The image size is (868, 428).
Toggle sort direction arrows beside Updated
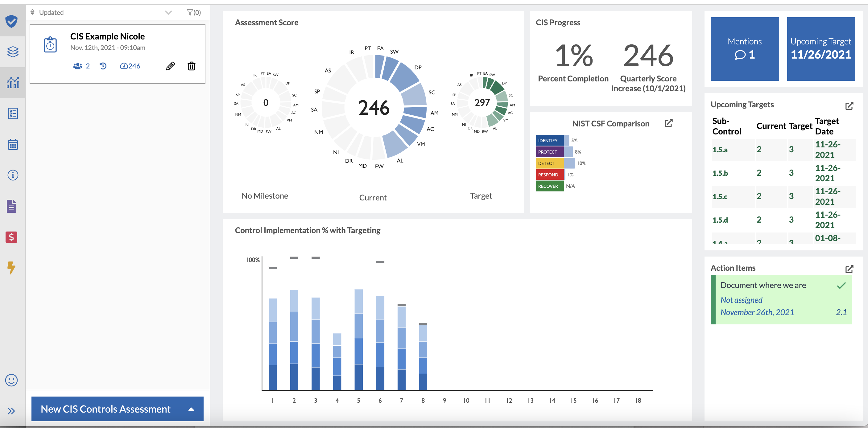[32, 12]
